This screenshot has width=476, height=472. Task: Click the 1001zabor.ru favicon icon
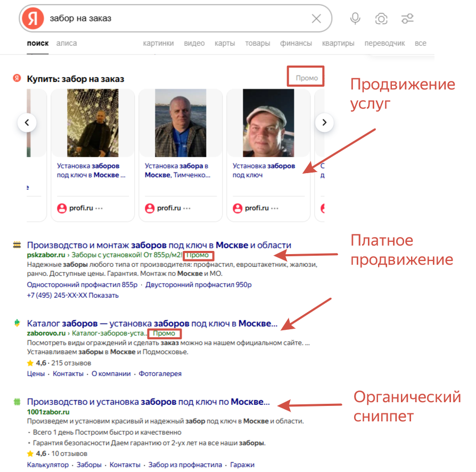(x=17, y=402)
